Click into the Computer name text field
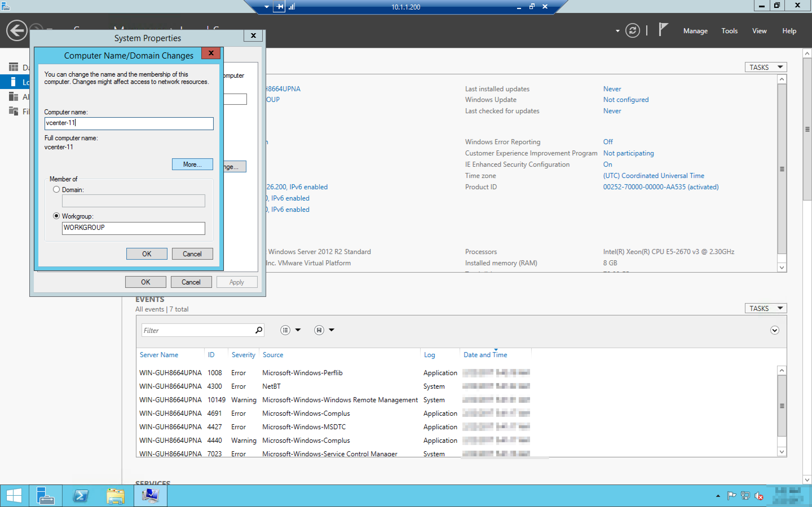Viewport: 812px width, 507px height. tap(129, 123)
